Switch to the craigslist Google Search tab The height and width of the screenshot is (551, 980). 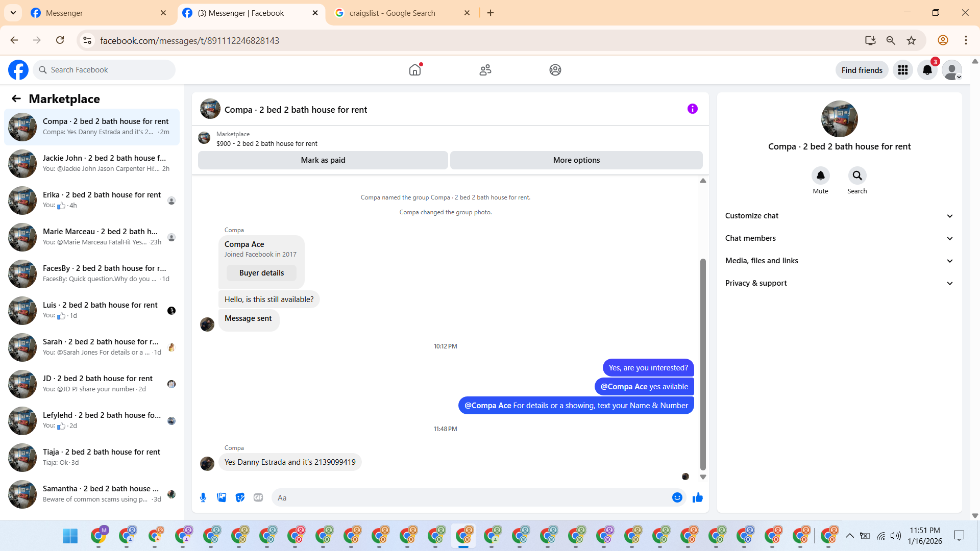click(392, 13)
